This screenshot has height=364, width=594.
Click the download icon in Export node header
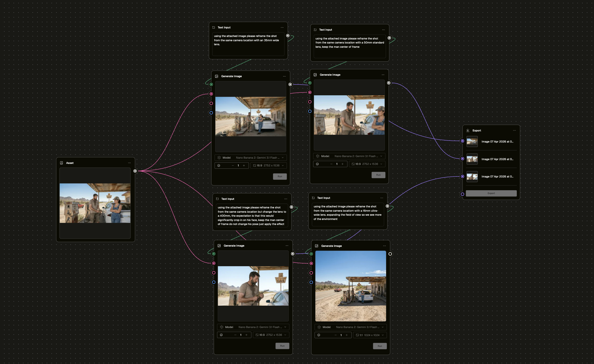pyautogui.click(x=468, y=130)
